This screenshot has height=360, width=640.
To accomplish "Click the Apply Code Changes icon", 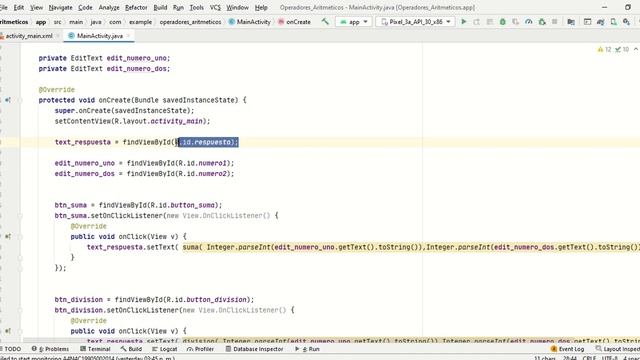I will click(x=489, y=22).
